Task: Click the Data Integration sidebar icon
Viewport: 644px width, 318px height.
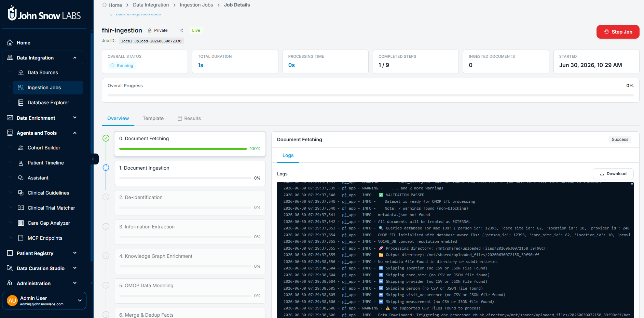Action: pyautogui.click(x=10, y=58)
